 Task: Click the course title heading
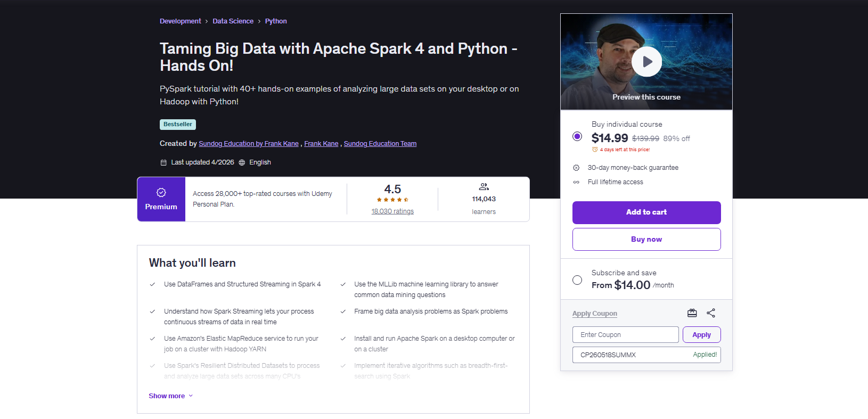pos(339,57)
